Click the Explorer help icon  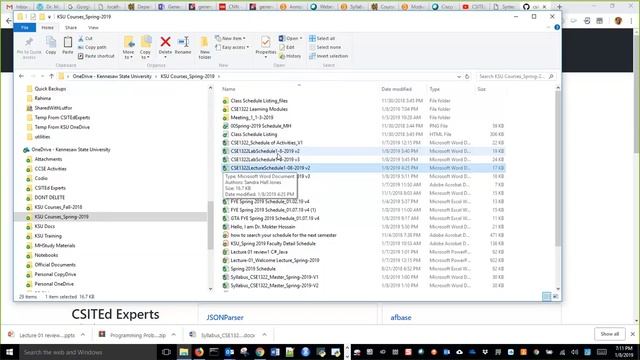[x=557, y=27]
